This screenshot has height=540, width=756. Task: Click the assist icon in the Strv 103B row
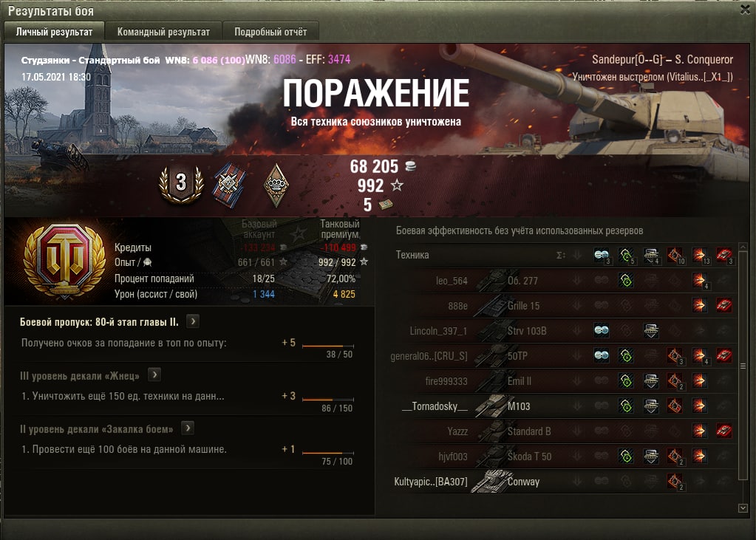tap(651, 331)
